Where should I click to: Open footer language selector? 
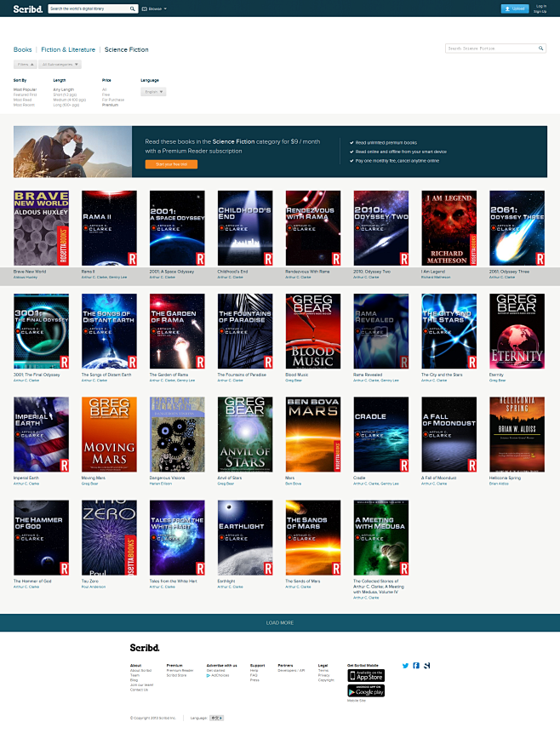click(x=216, y=718)
